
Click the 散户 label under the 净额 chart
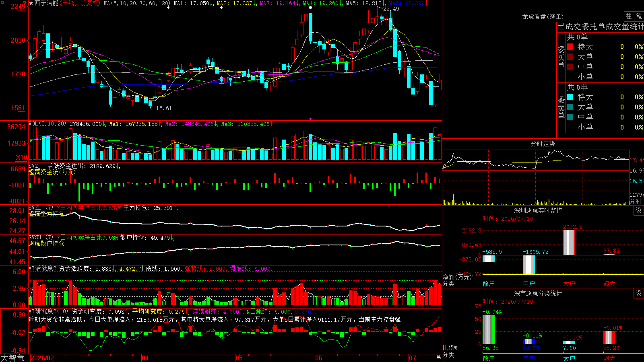[489, 284]
